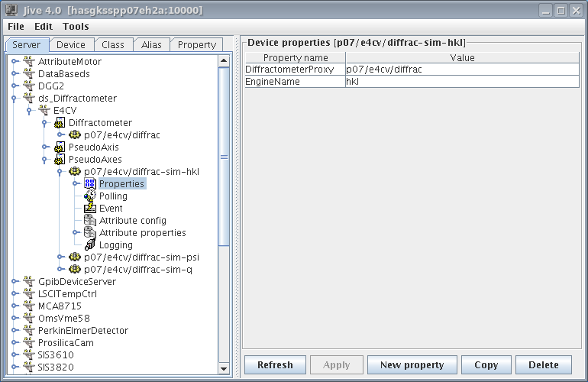
Task: Click the Attribute config icon
Action: point(90,220)
